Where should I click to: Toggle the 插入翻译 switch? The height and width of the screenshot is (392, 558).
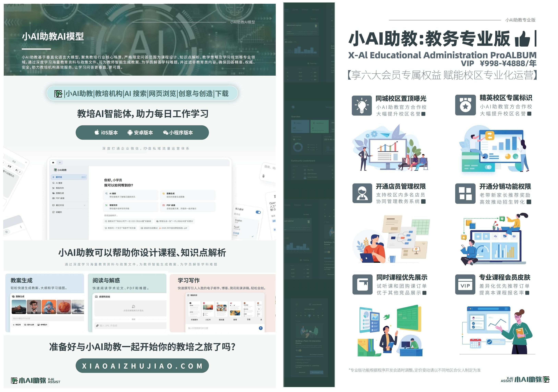point(258,212)
